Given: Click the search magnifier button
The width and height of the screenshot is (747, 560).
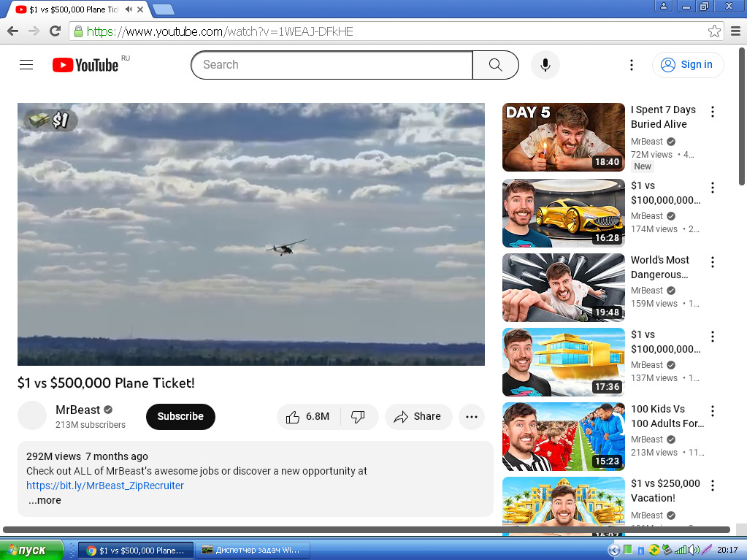Looking at the screenshot, I should [496, 65].
